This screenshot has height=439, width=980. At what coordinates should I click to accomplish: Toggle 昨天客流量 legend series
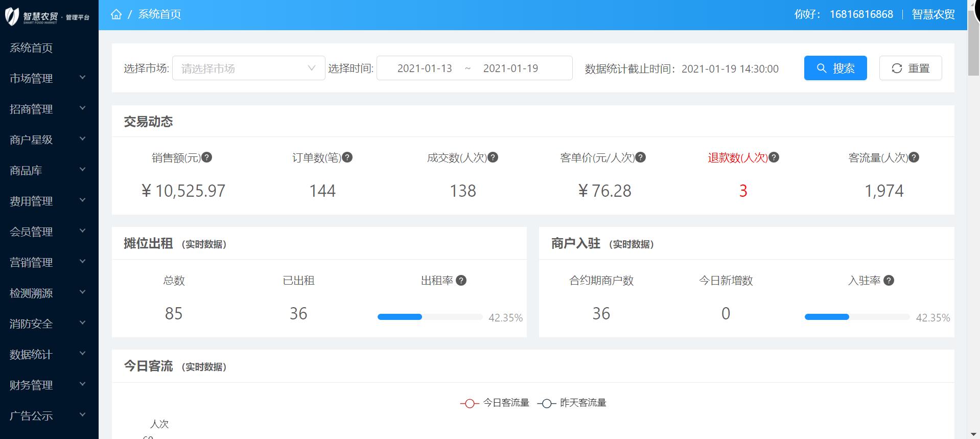572,403
